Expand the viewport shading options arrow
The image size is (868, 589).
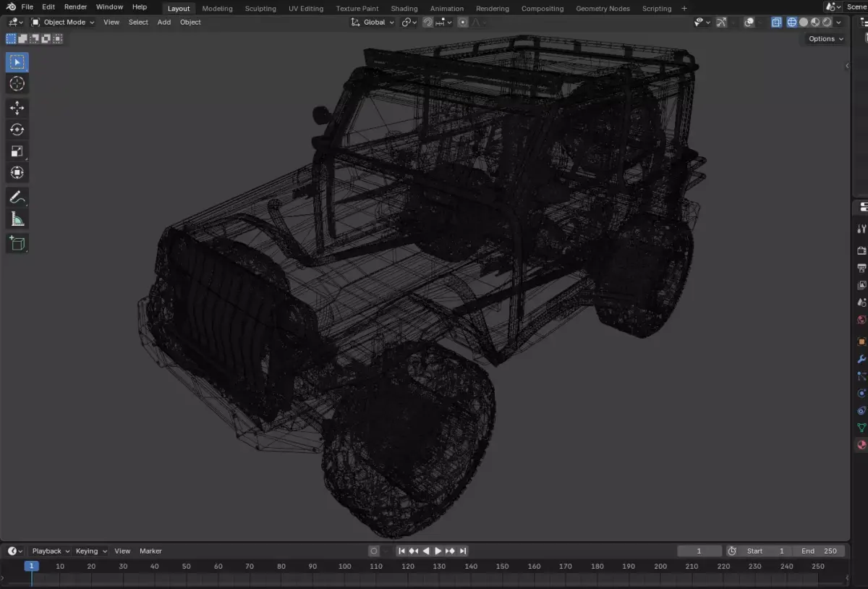click(838, 22)
